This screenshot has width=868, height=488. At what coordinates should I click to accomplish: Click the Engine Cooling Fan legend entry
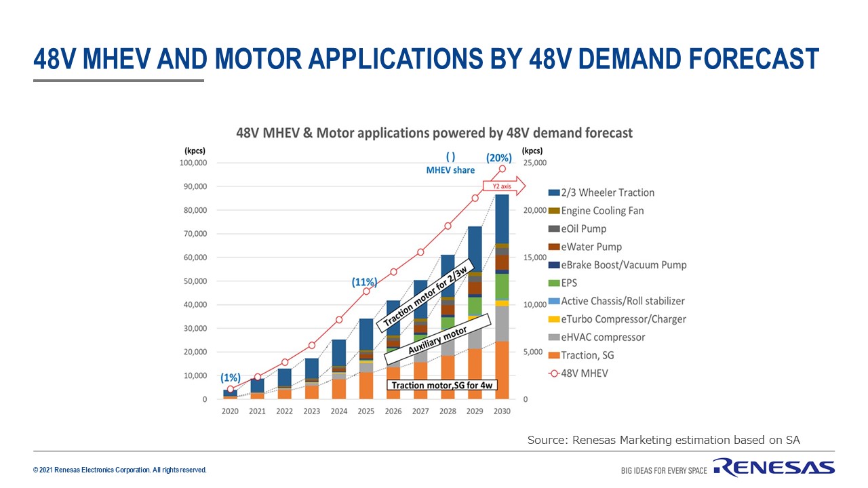602,211
